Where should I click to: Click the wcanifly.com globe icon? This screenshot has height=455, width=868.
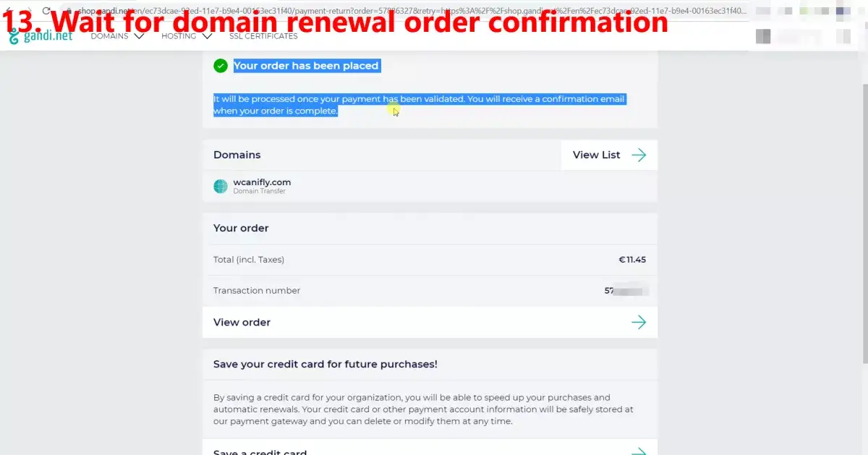pyautogui.click(x=221, y=187)
